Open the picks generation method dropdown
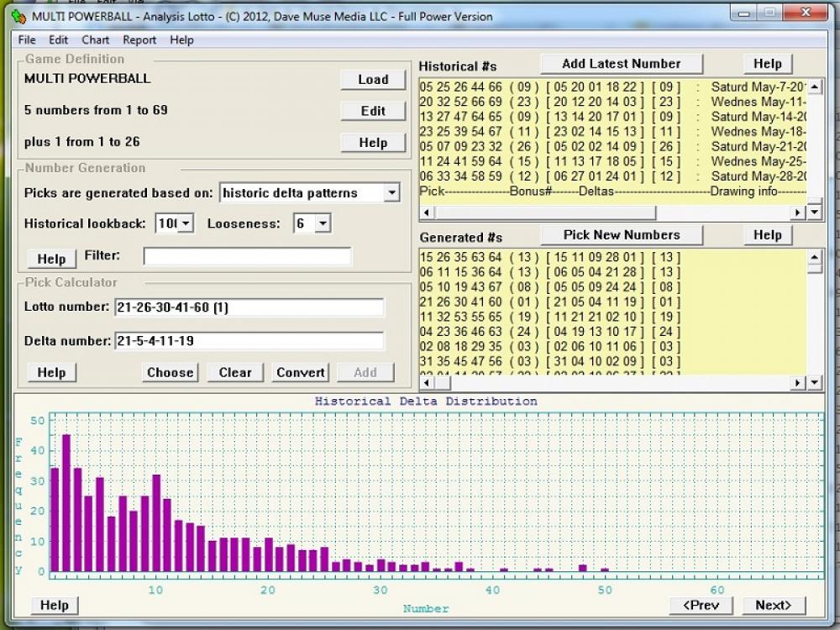The height and width of the screenshot is (630, 840). tap(391, 192)
